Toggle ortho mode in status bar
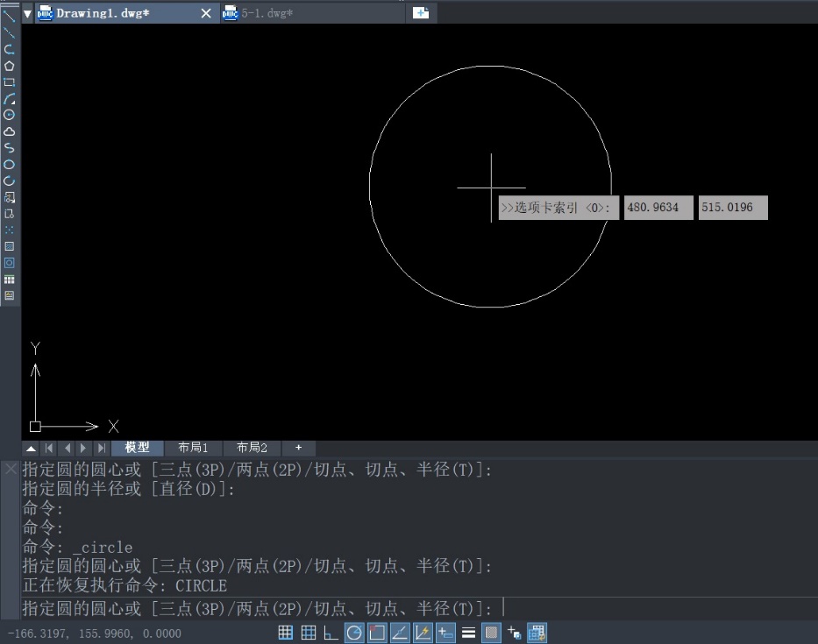818x644 pixels. tap(331, 633)
